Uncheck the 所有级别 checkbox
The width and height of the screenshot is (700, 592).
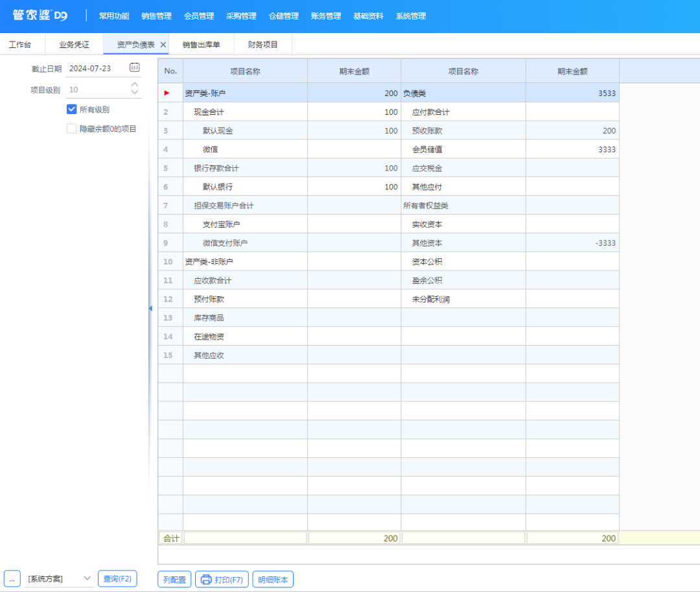tap(72, 109)
